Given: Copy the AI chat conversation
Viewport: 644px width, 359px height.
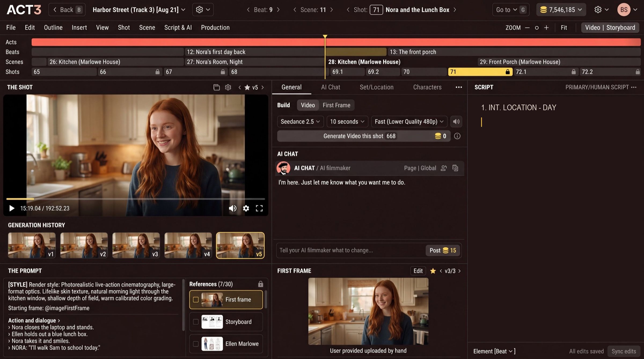Looking at the screenshot, I should (455, 168).
